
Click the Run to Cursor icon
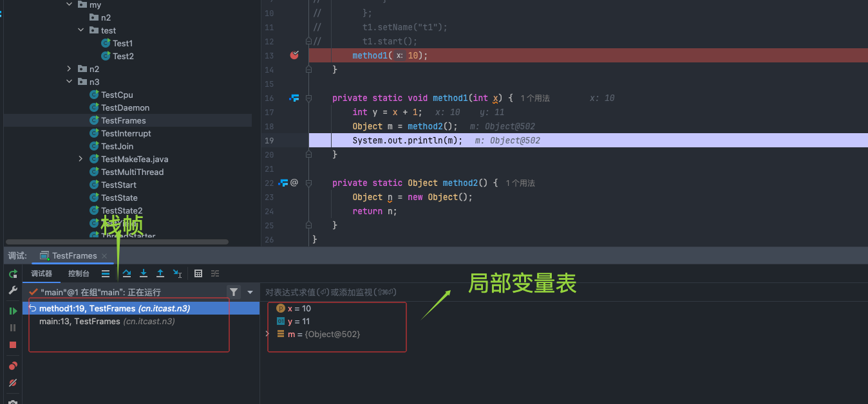pos(177,273)
